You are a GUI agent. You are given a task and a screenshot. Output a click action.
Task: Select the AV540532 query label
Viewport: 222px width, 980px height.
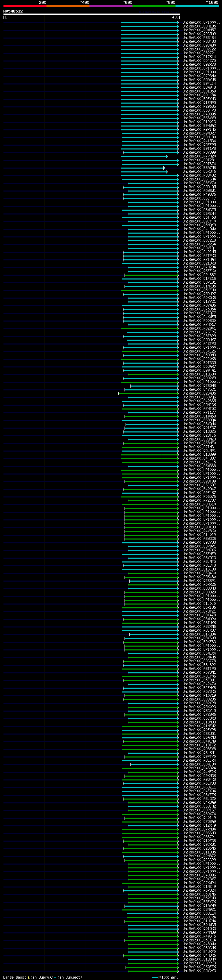pos(13,11)
